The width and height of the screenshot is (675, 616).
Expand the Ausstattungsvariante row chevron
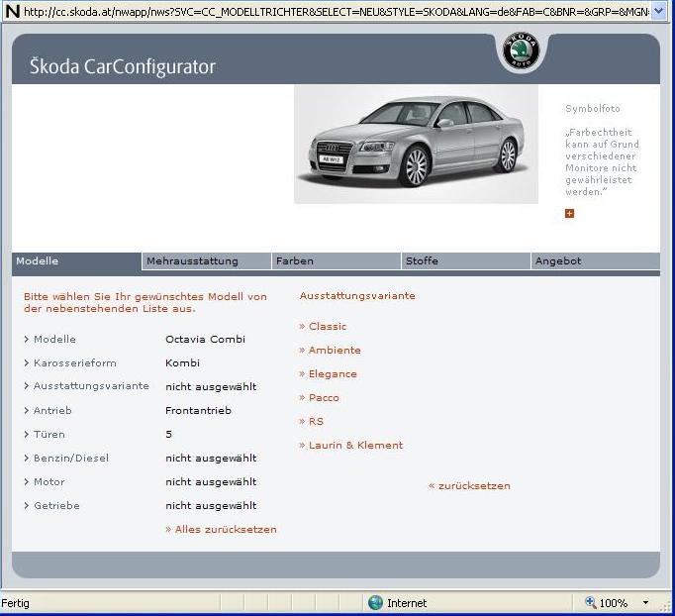[27, 386]
